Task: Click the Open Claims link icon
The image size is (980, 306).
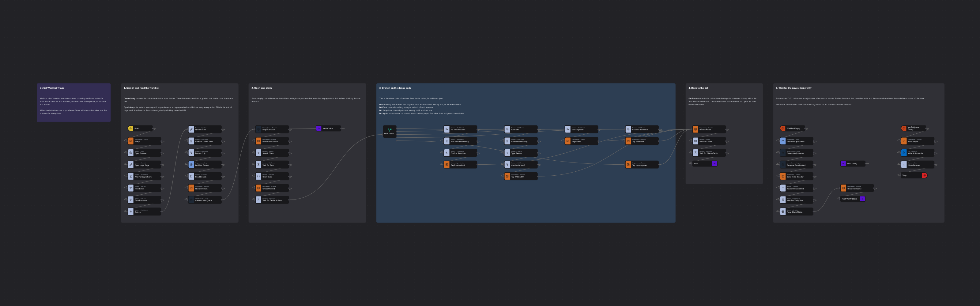Action: coord(191,129)
